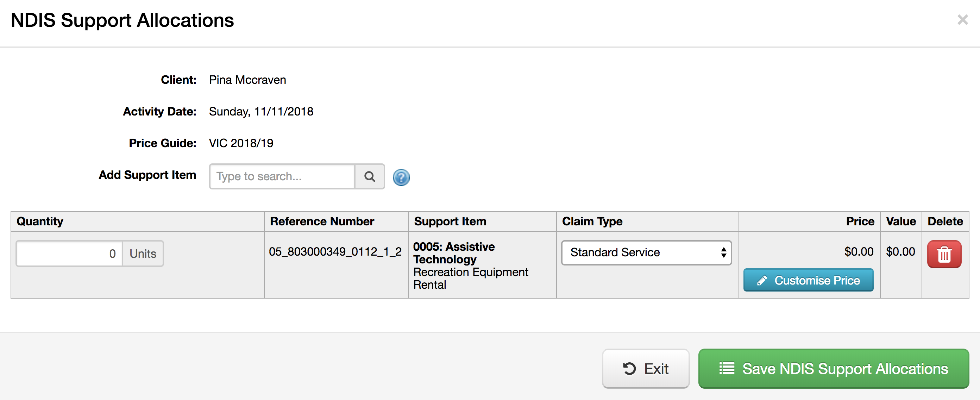980x400 pixels.
Task: Click the Type to search support item field
Action: coord(282,176)
